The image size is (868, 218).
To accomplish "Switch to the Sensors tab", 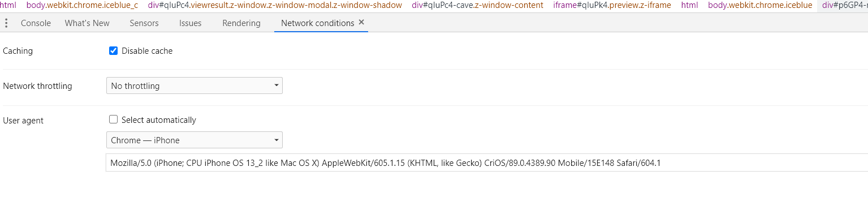I will pyautogui.click(x=144, y=23).
